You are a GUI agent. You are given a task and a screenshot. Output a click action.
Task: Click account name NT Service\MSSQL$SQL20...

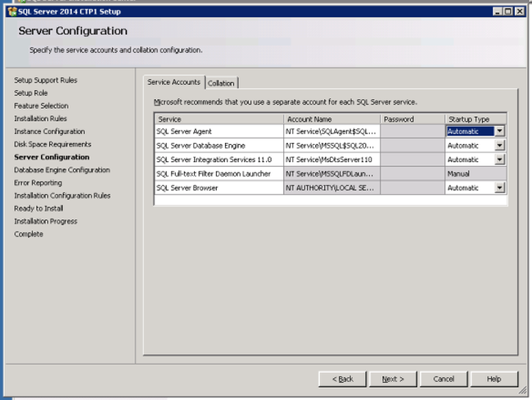[x=331, y=146]
